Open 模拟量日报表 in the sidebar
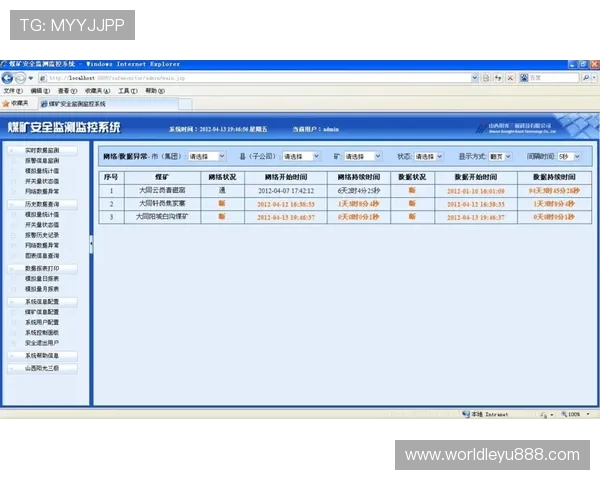600x480 pixels. pos(42,279)
